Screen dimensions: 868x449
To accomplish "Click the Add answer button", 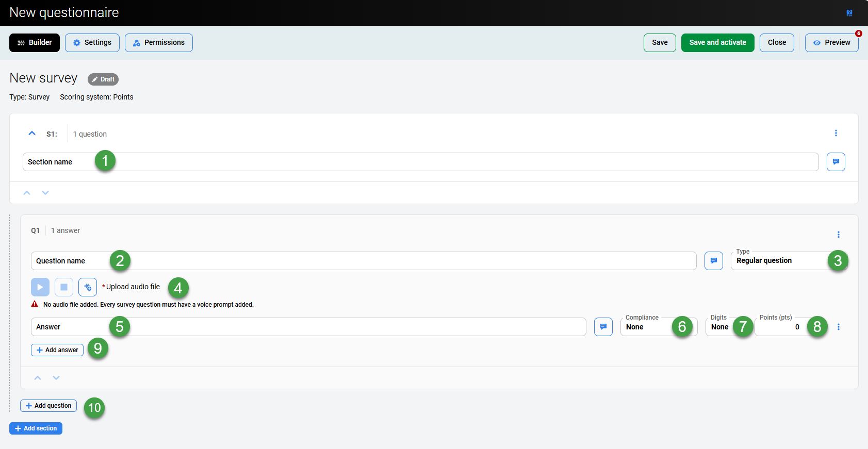I will tap(57, 350).
